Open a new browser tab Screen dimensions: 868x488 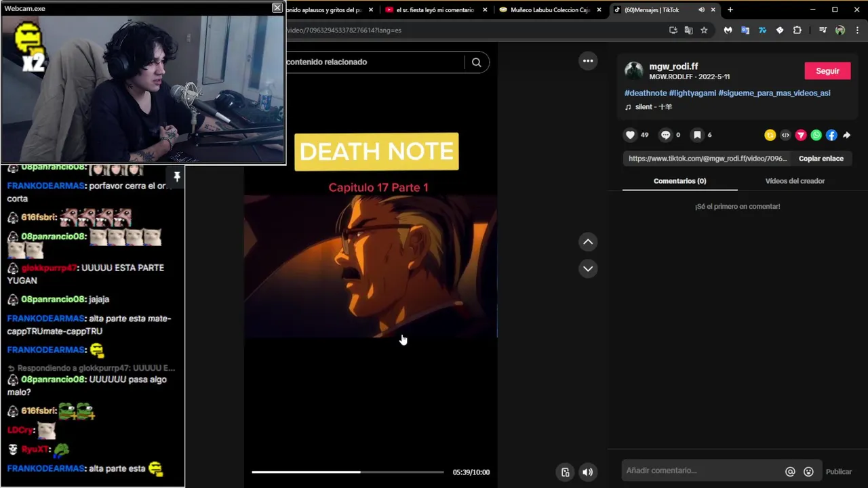730,9
